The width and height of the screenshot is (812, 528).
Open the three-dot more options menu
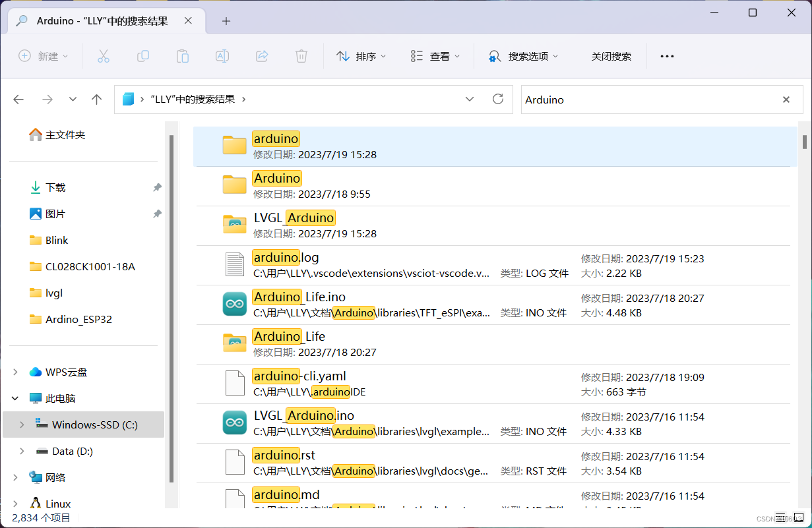click(x=667, y=56)
